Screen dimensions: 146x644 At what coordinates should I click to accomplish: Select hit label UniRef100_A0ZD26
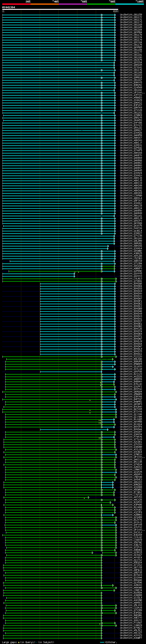pyautogui.click(x=131, y=376)
